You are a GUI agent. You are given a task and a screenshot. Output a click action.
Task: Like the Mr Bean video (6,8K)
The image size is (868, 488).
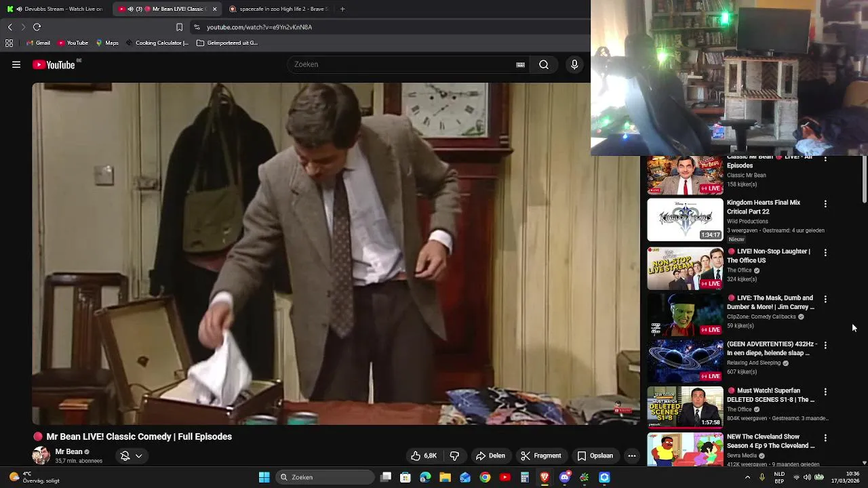pyautogui.click(x=424, y=455)
